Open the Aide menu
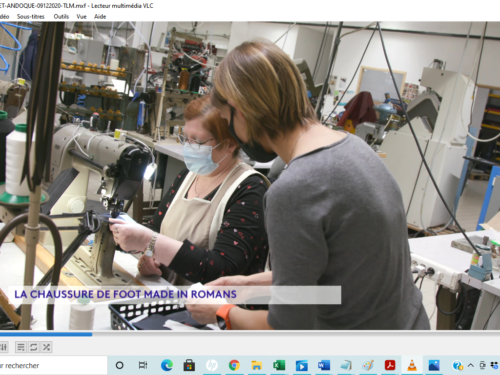Screen dimensions: 500x375 pyautogui.click(x=100, y=16)
